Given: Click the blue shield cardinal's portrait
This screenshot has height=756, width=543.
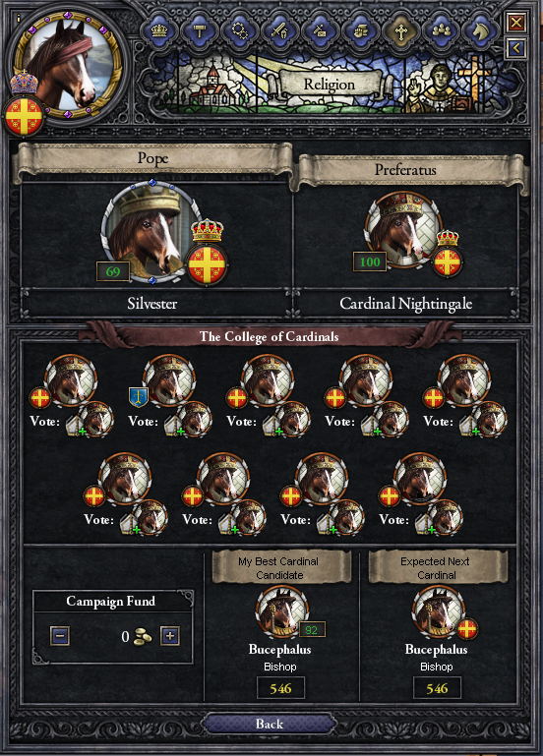Looking at the screenshot, I should click(x=169, y=380).
